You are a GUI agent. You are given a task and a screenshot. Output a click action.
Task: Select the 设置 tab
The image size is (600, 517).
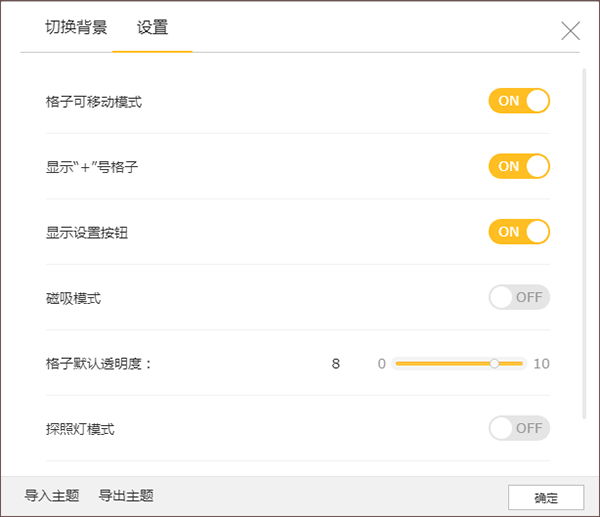(x=152, y=27)
